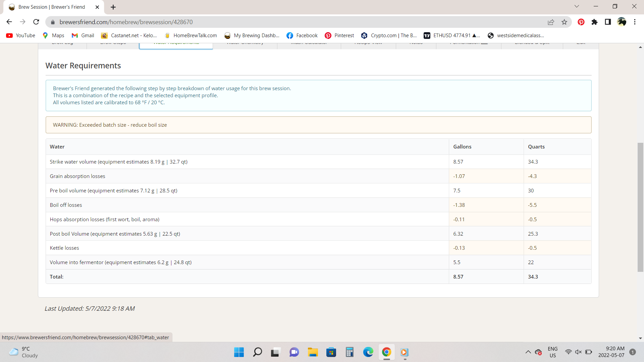This screenshot has height=362, width=644.
Task: Expand the hidden system tray icons
Action: [528, 352]
